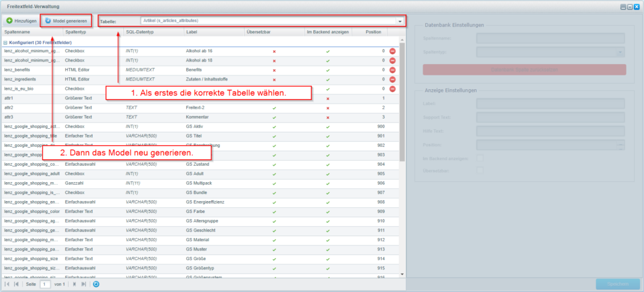Click Model generieren to regenerate the model
Image resolution: width=644 pixels, height=292 pixels.
click(x=66, y=21)
